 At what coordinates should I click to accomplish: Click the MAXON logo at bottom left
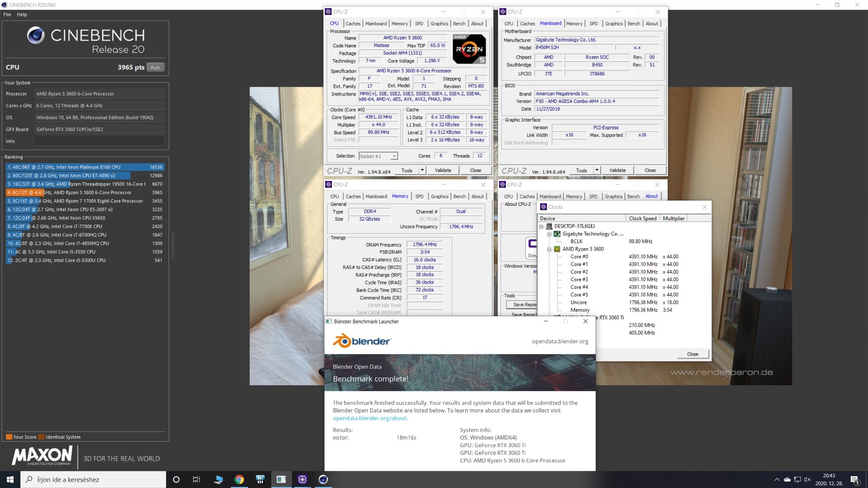coord(41,456)
